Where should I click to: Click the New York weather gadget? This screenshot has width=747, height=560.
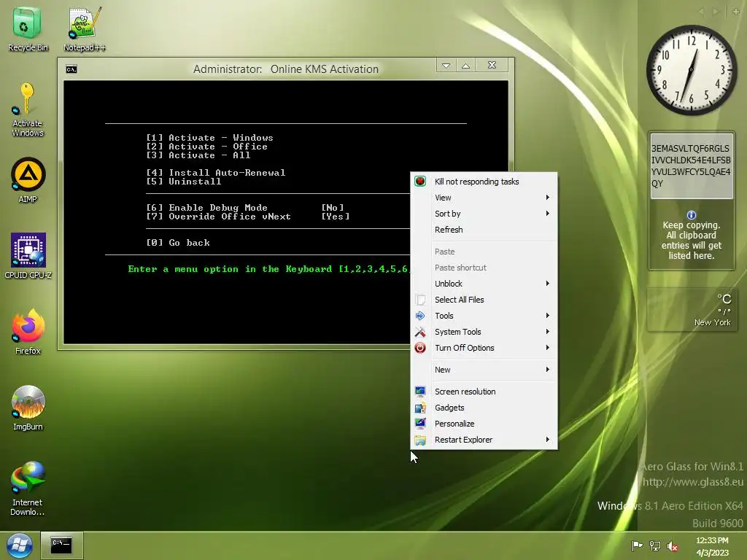691,309
